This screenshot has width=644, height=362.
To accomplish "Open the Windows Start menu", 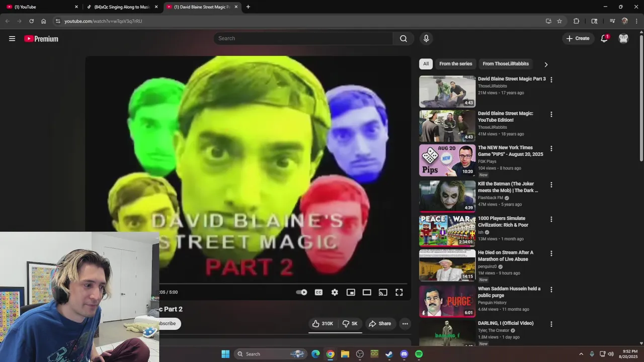I will pos(225,354).
